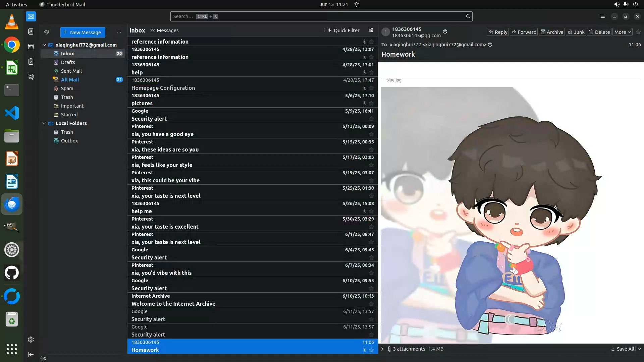Select the Sent Mail folder

click(x=71, y=71)
